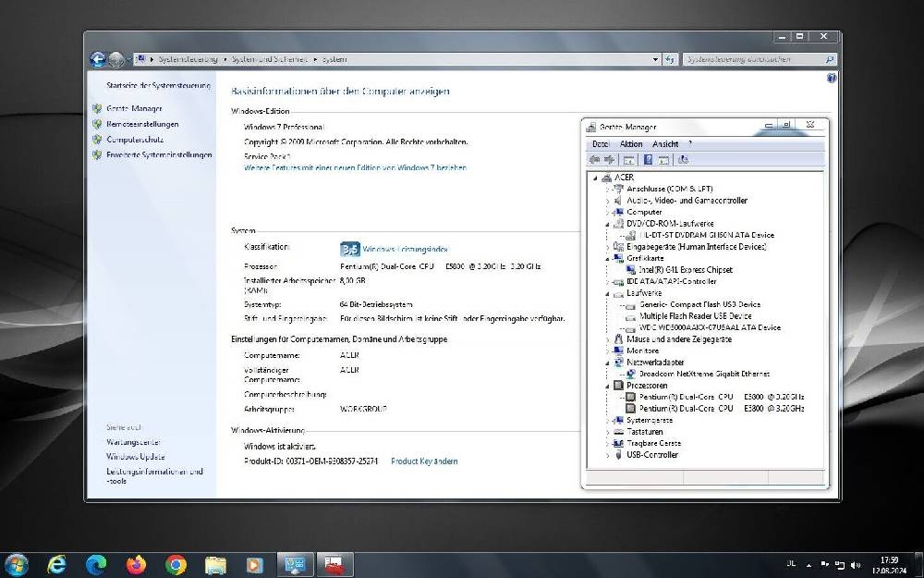Expand the Tragbare Geräte category
924x578 pixels.
608,444
